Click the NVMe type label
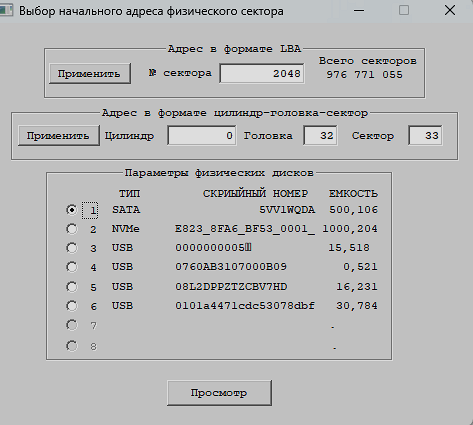473x425 pixels. [126, 229]
